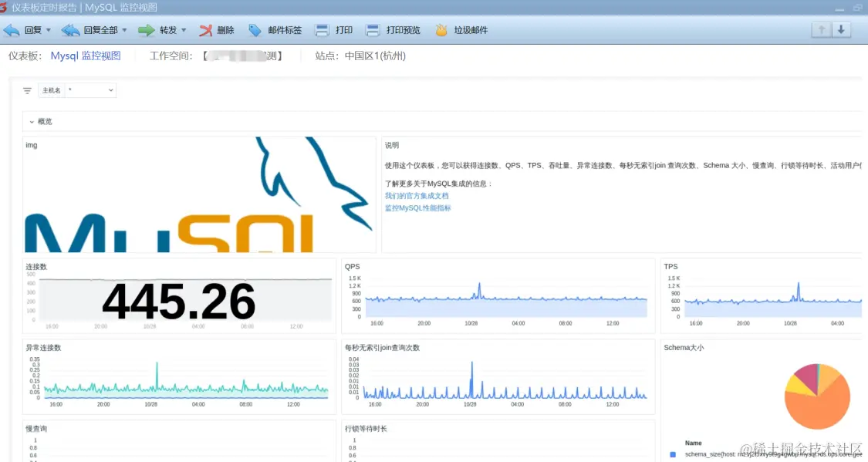Click the Reply (回复) arrow icon
This screenshot has width=868, height=462.
12,30
